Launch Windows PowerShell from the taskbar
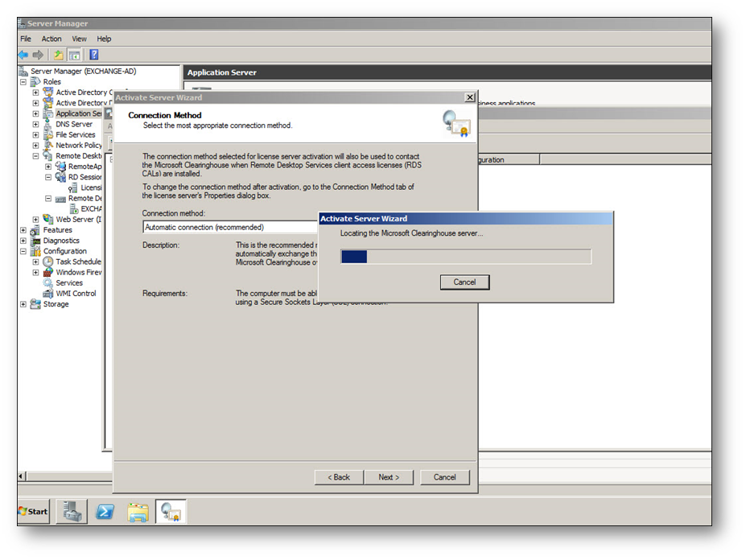The image size is (746, 560). tap(105, 512)
